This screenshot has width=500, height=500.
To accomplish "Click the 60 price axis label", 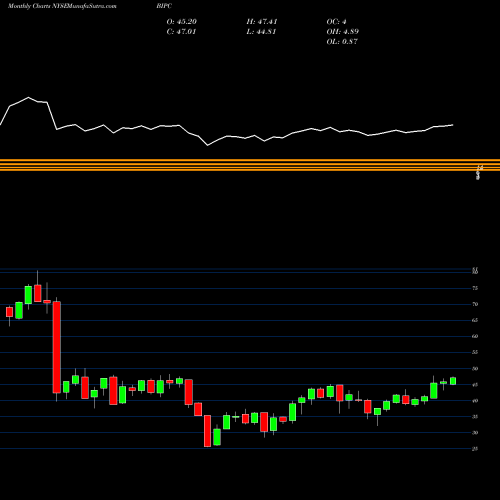I will point(475,336).
